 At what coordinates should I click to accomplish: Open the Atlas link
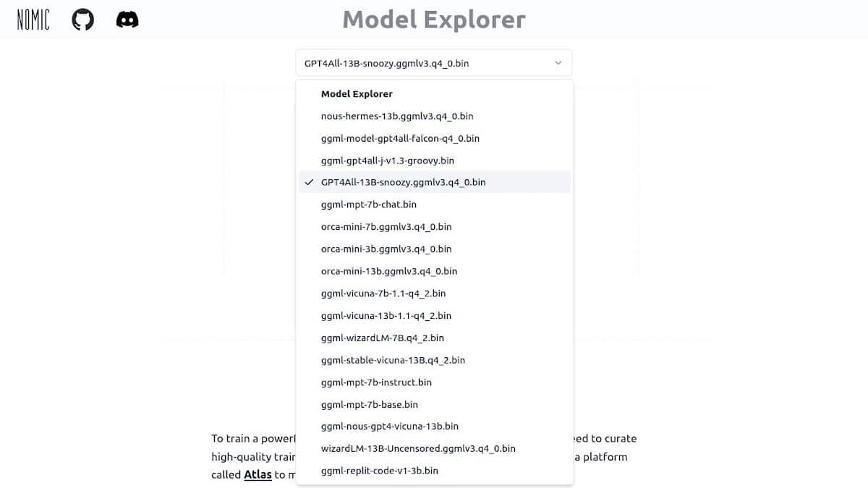tap(258, 475)
